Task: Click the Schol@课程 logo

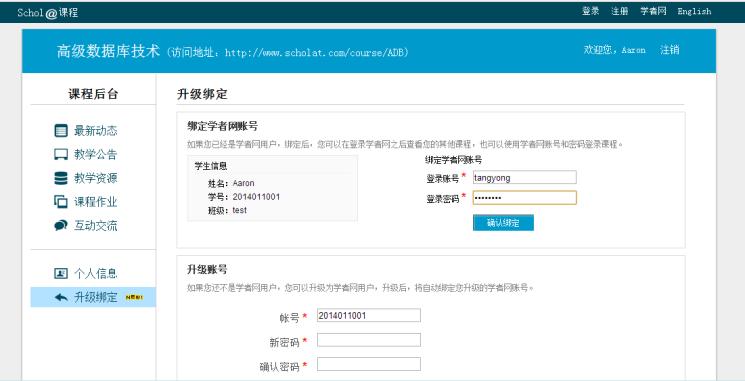Action: (x=48, y=12)
